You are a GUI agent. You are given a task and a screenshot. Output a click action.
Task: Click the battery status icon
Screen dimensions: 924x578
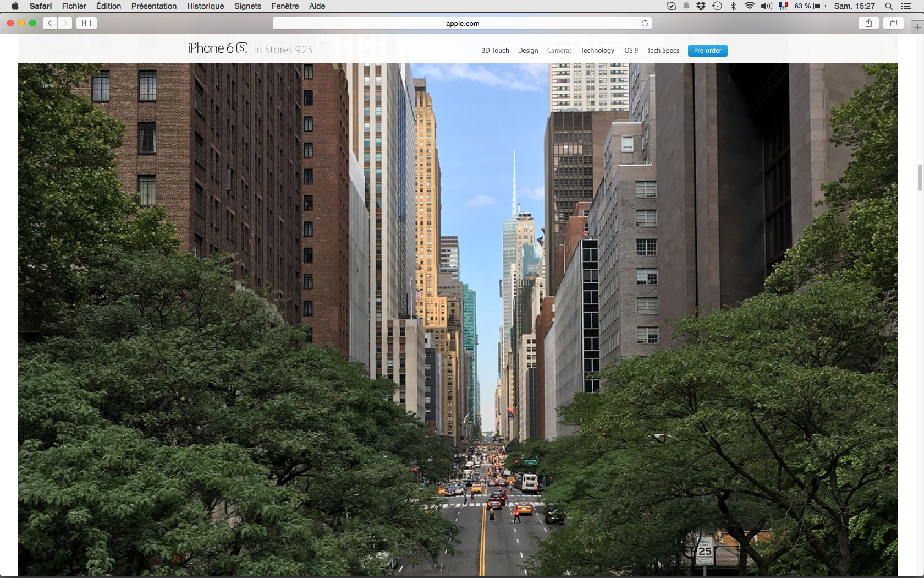point(820,6)
